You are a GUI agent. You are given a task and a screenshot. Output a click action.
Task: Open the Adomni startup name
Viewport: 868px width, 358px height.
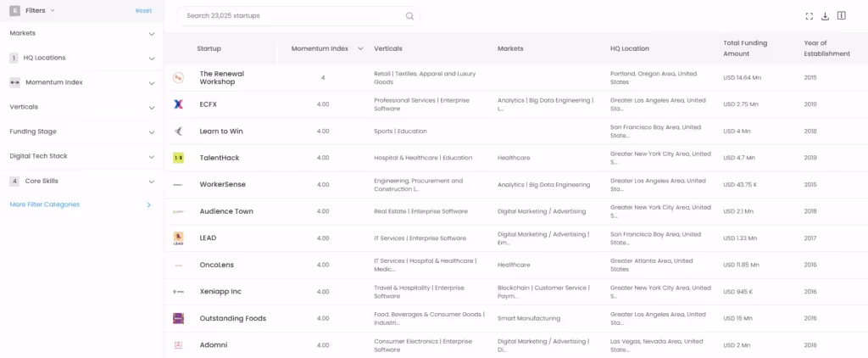click(x=214, y=345)
